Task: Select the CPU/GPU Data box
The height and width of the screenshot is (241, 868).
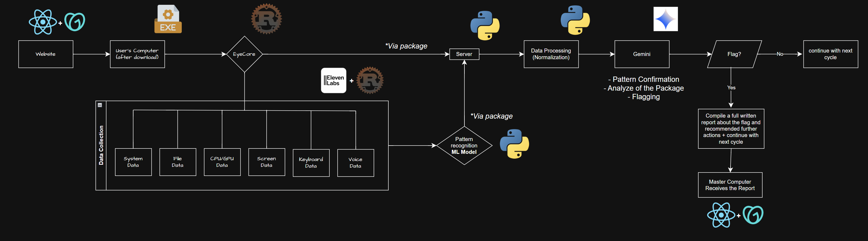Action: point(222,162)
